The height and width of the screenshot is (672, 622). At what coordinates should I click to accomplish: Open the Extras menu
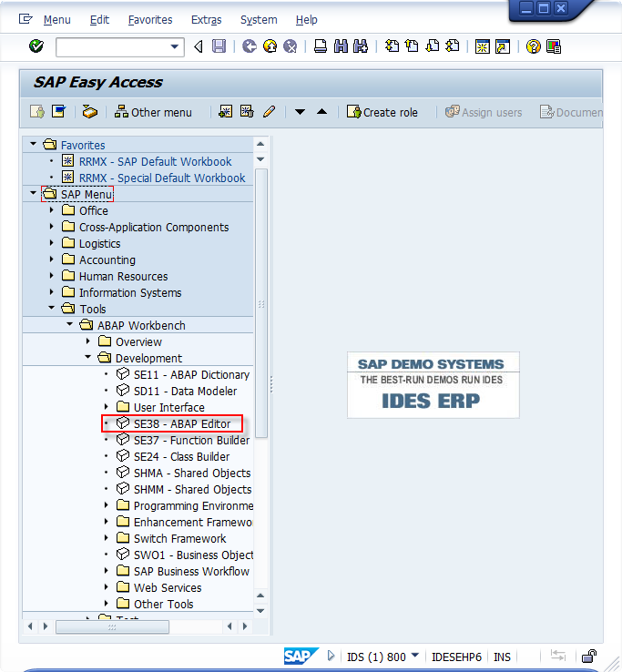click(206, 20)
